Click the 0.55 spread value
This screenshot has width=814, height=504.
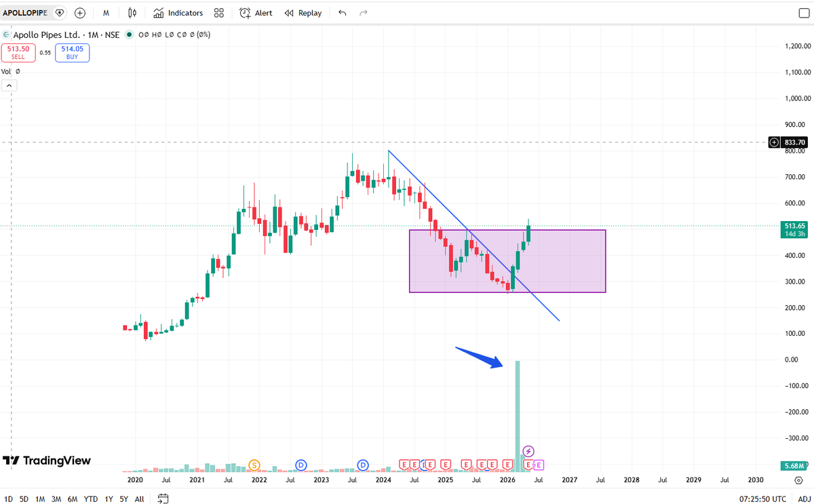[x=45, y=53]
